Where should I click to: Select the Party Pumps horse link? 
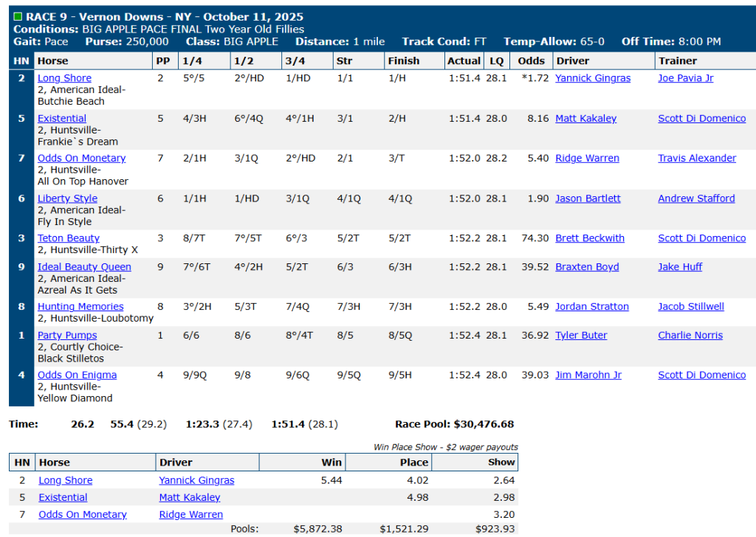click(x=67, y=336)
